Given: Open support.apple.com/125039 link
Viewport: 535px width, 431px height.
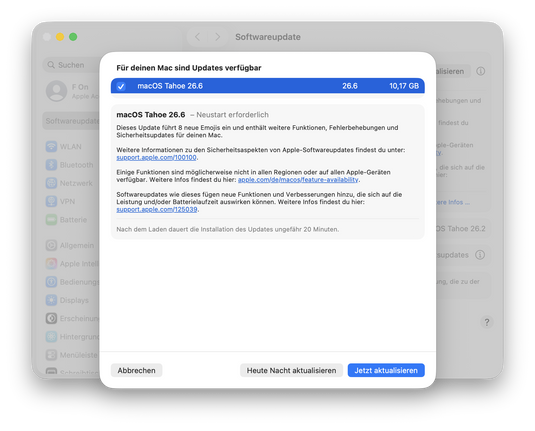Looking at the screenshot, I should [157, 209].
